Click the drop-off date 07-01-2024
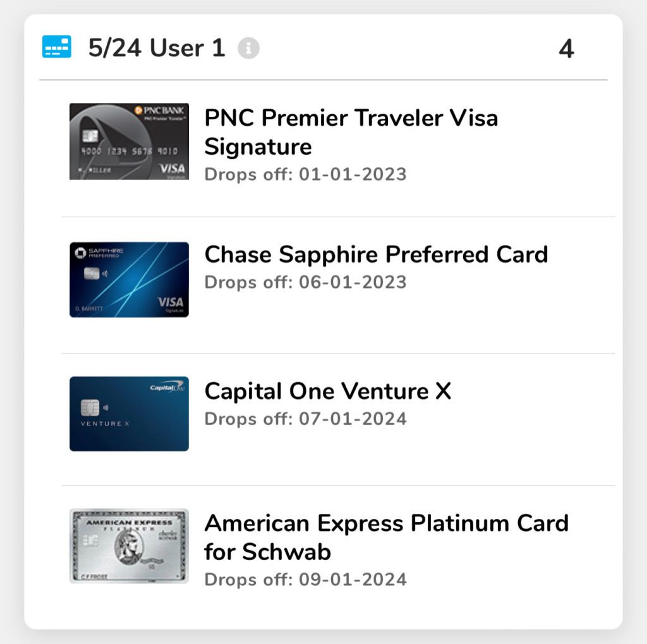The image size is (647, 644). point(353,419)
